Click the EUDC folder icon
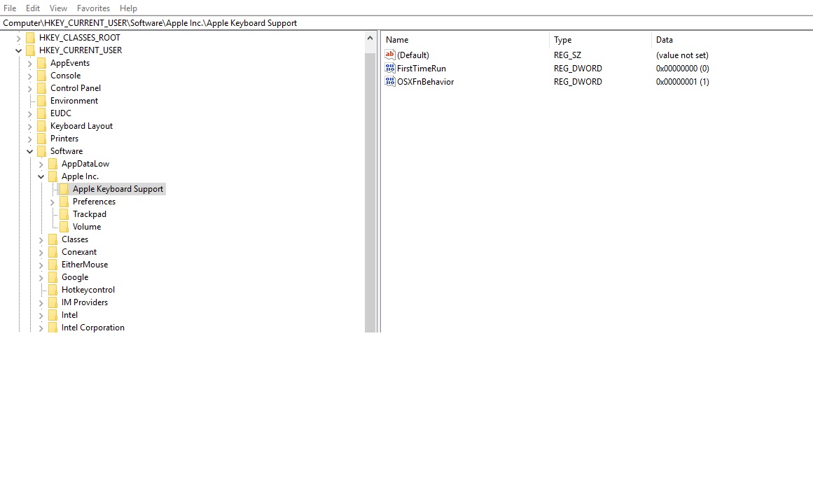 point(41,113)
